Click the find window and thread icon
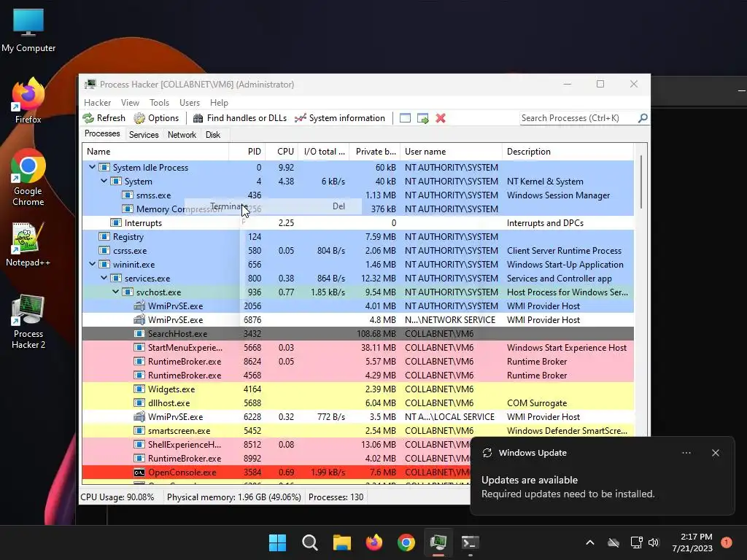 point(422,118)
